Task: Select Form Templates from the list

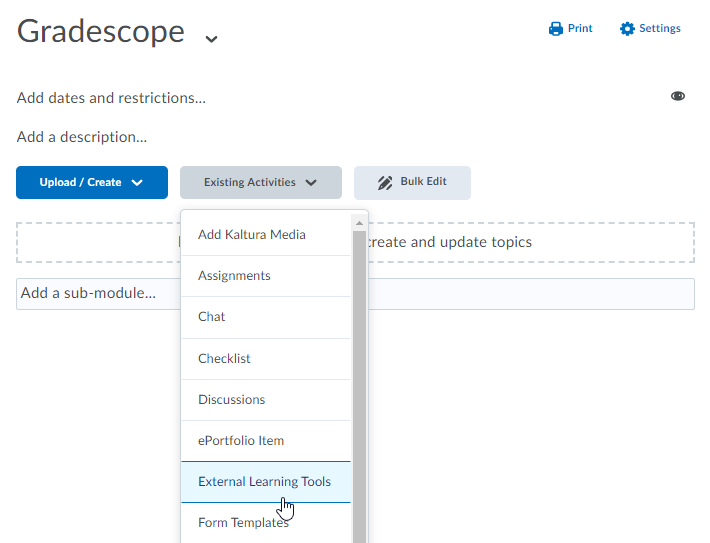Action: (x=243, y=522)
